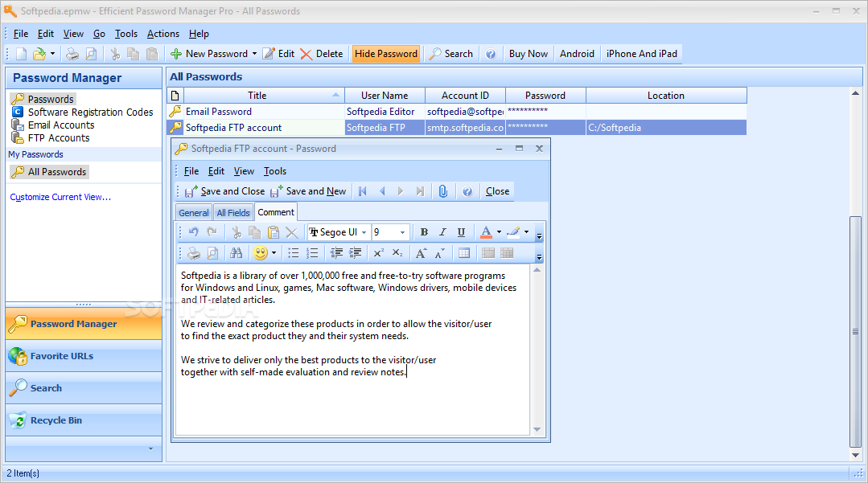Click Save and Close button

coord(224,191)
